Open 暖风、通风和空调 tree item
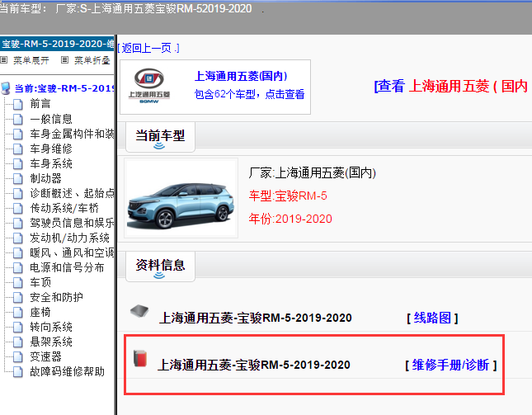This screenshot has height=415, width=532. (72, 252)
